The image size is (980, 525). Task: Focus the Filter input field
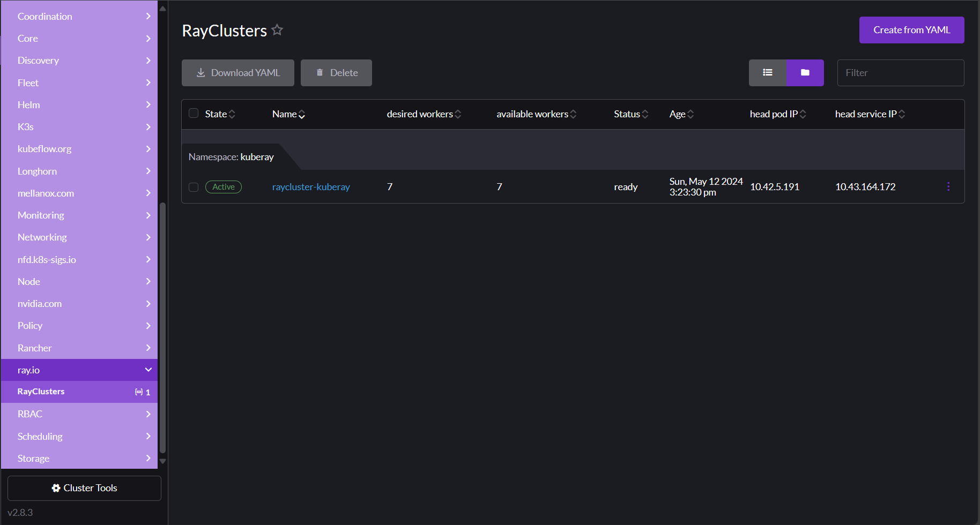(900, 73)
